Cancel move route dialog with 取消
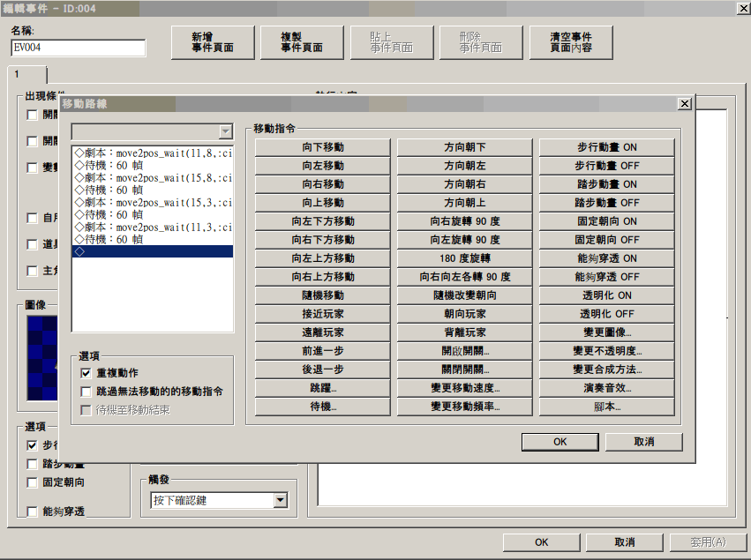The image size is (751, 560). [643, 442]
